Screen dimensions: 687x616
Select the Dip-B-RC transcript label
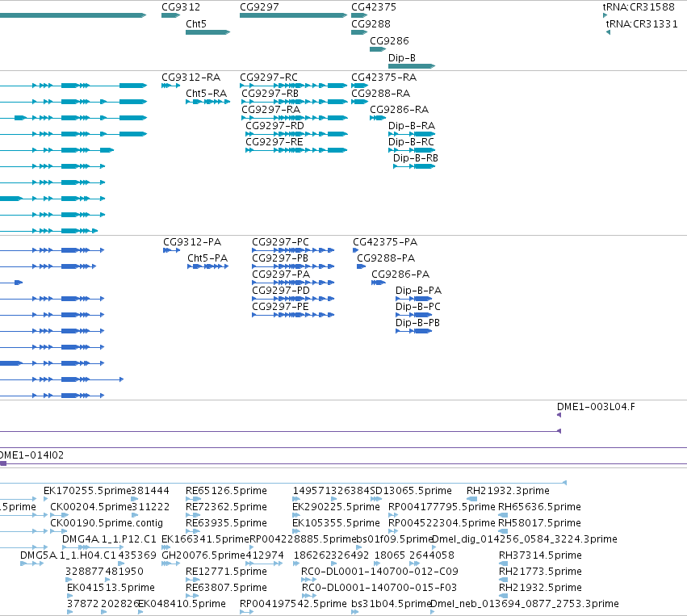tap(411, 142)
